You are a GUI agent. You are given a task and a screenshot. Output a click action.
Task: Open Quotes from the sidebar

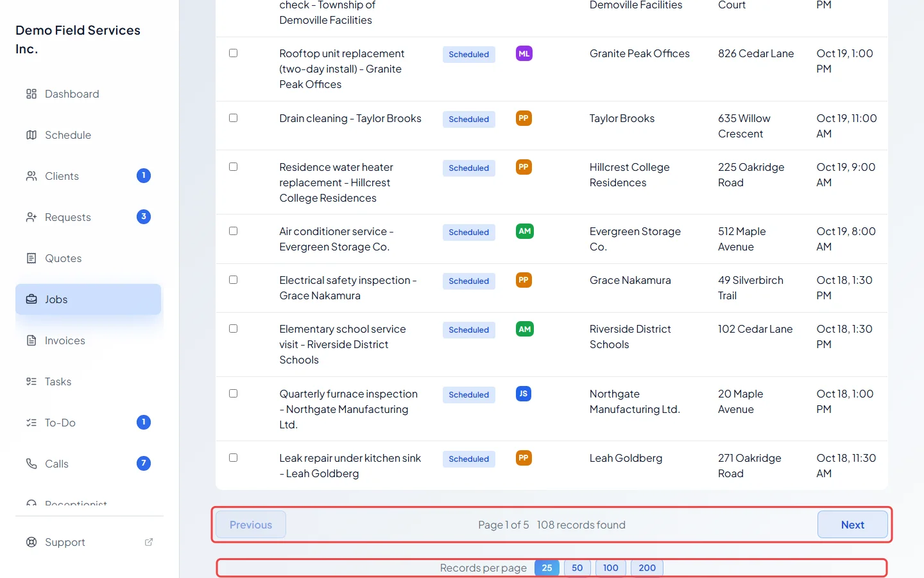pyautogui.click(x=88, y=258)
